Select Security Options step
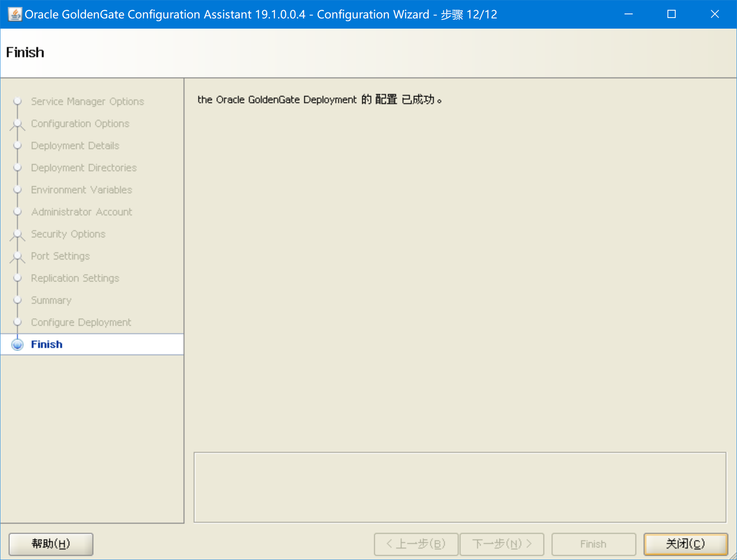Screen dimensions: 737x560 pyautogui.click(x=68, y=234)
